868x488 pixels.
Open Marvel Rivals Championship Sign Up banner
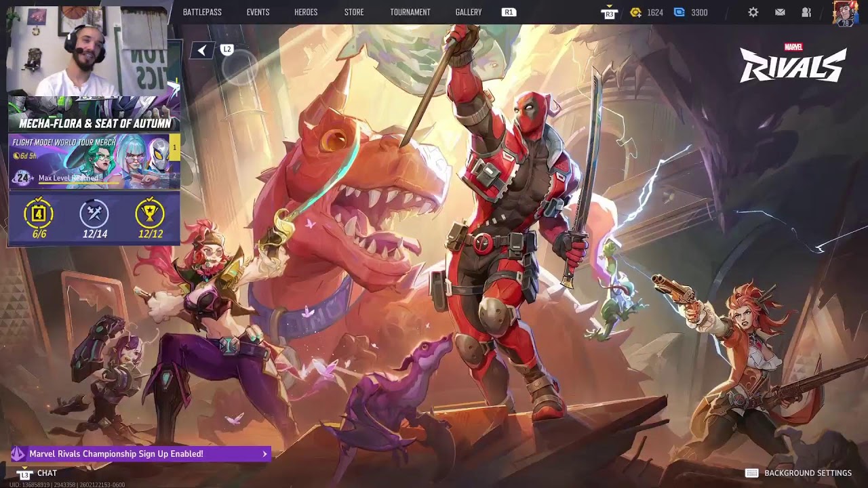[x=140, y=454]
